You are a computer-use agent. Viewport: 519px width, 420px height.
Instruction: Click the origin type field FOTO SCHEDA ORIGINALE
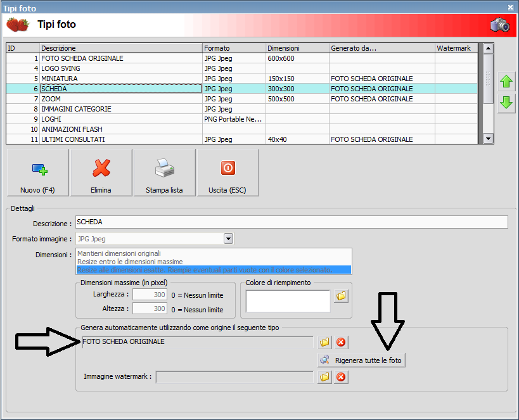click(197, 342)
